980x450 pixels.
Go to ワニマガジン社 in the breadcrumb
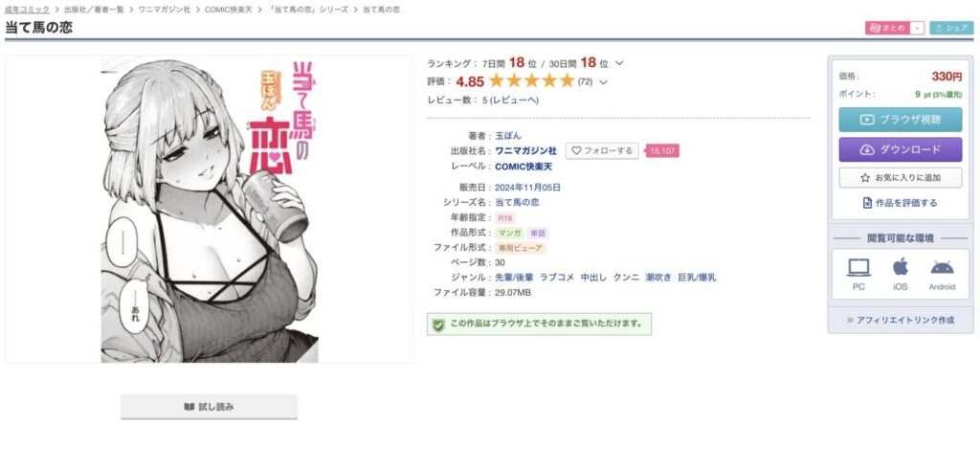click(165, 10)
